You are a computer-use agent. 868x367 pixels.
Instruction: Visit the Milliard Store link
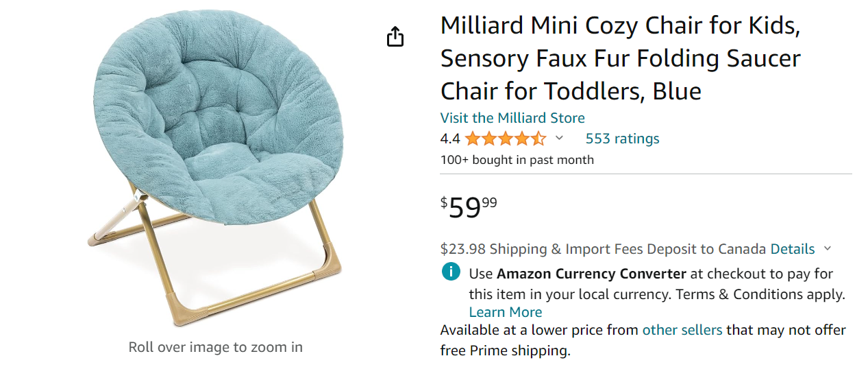point(512,117)
